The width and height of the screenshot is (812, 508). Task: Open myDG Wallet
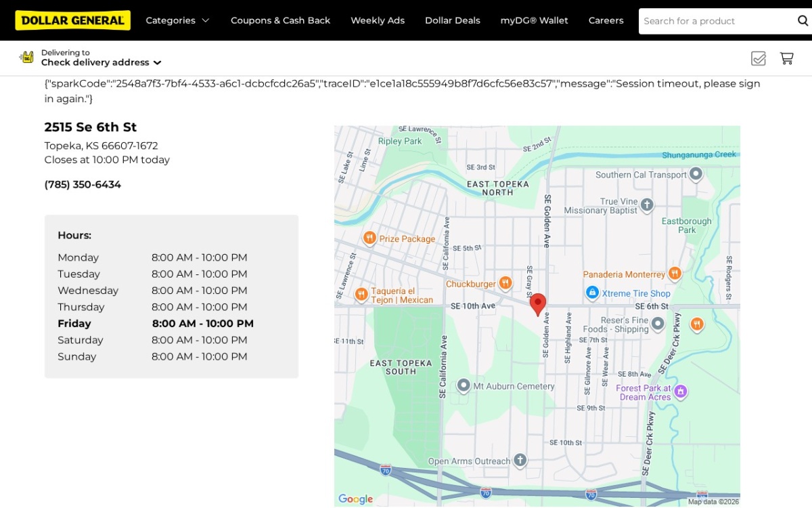click(535, 20)
